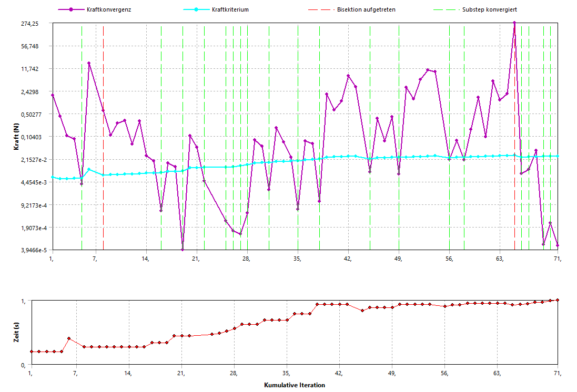The width and height of the screenshot is (577, 392).
Task: Click the Zeit spike point at iteration 6
Action: pyautogui.click(x=69, y=338)
